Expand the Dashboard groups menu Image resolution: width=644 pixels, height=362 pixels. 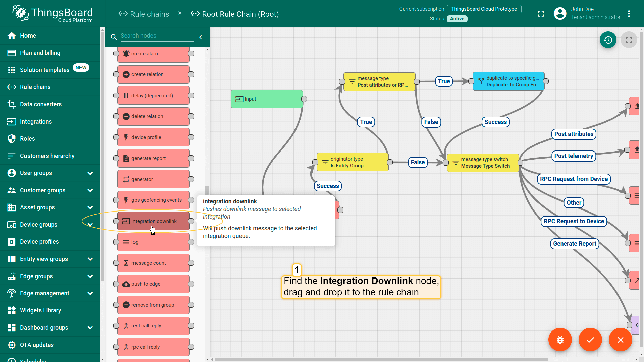[x=90, y=328]
